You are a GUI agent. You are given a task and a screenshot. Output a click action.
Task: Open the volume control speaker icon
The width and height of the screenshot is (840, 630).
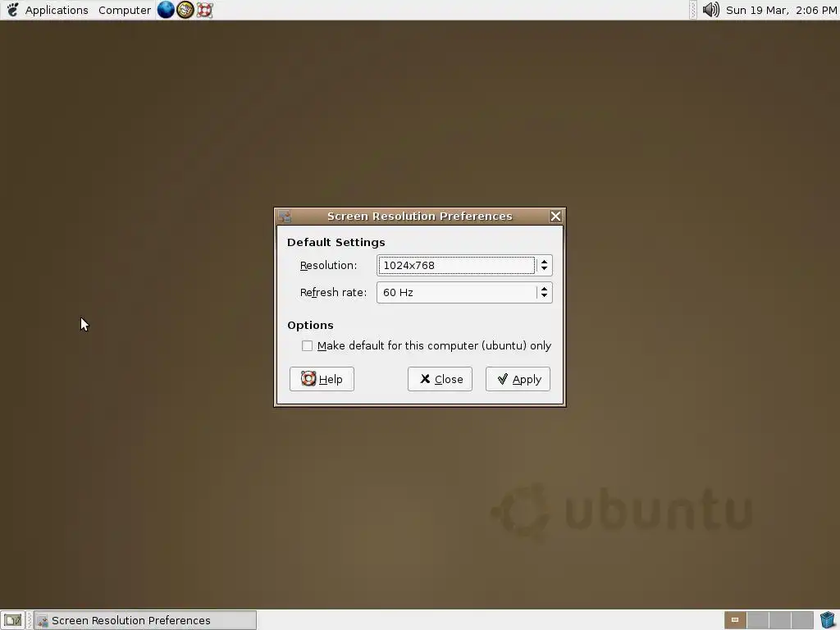tap(711, 10)
